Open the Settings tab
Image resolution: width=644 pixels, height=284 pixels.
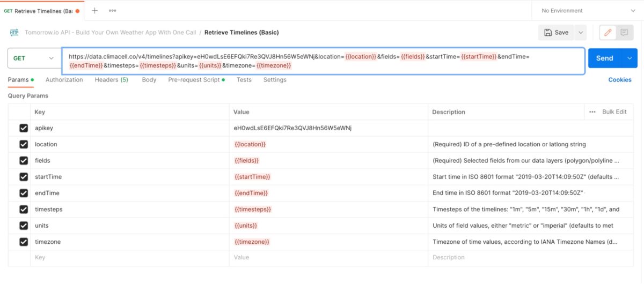tap(275, 80)
